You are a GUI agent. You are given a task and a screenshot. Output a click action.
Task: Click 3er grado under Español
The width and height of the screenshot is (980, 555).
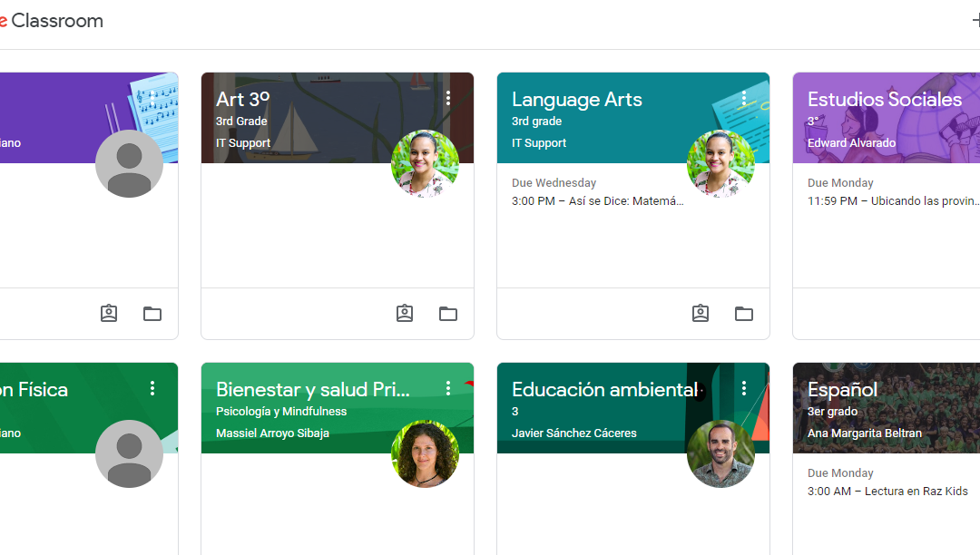pyautogui.click(x=832, y=412)
